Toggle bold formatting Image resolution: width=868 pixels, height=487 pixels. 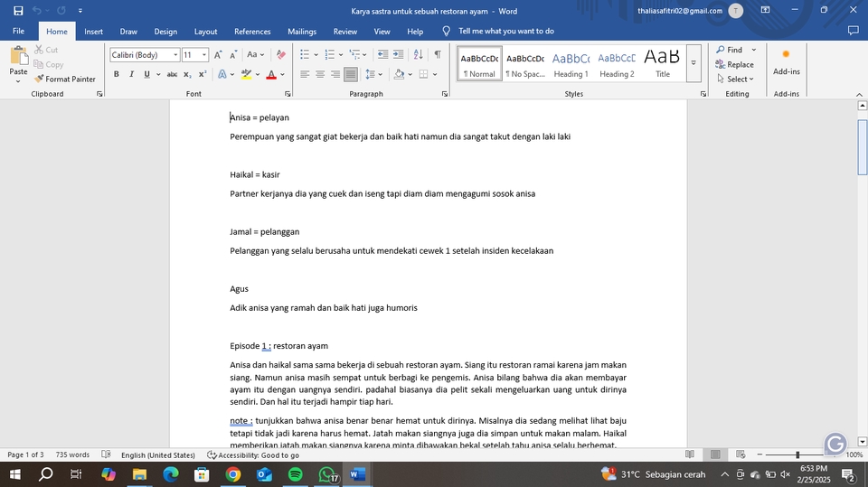point(117,74)
